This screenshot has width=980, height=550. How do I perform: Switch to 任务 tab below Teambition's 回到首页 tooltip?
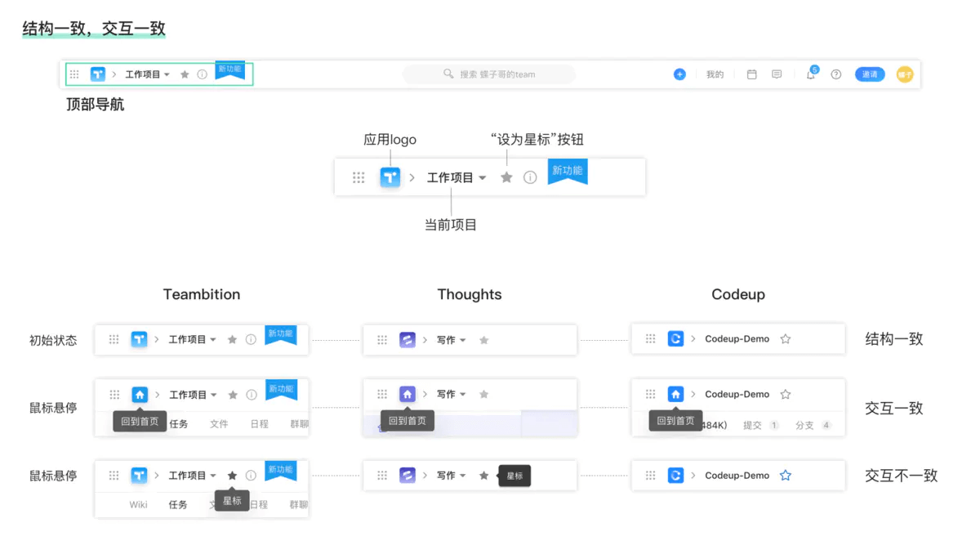point(179,423)
